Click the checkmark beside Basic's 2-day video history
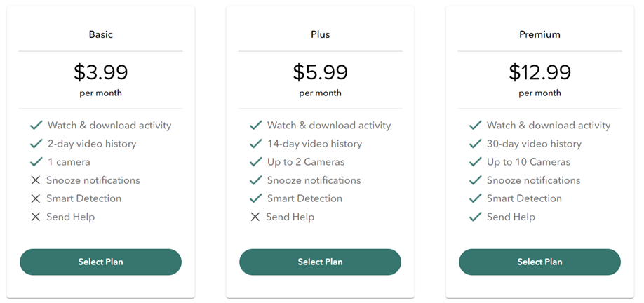 [x=36, y=144]
